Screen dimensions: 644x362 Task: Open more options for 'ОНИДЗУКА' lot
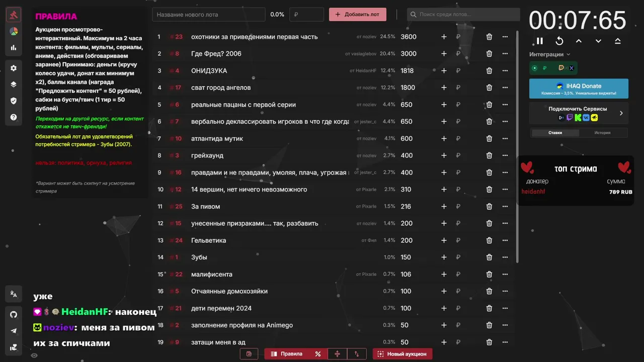(505, 71)
